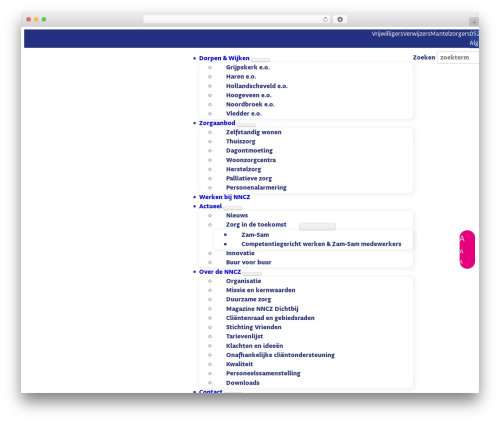Viewport: 500px width, 423px height.
Task: Select the medium A font size option
Action: point(462,251)
